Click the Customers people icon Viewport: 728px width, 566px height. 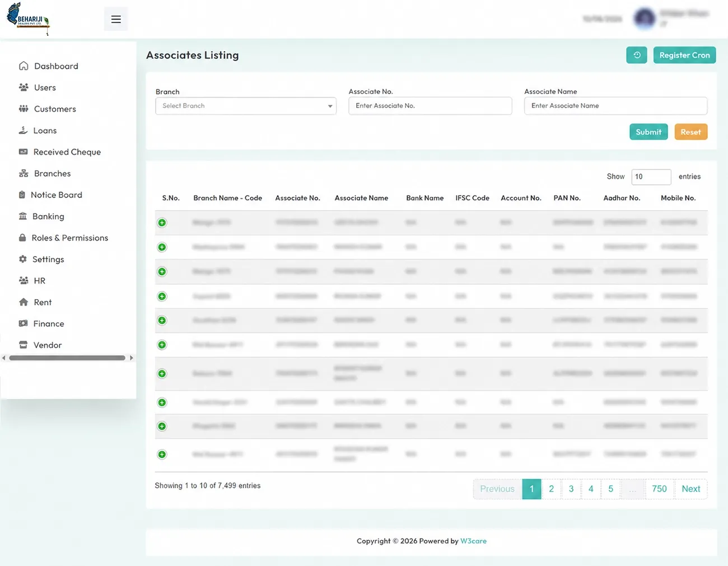click(x=24, y=109)
